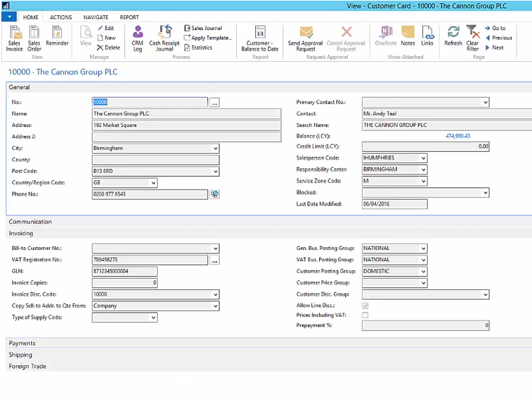Open the Blocked dropdown
The width and height of the screenshot is (532, 399).
pyautogui.click(x=485, y=193)
